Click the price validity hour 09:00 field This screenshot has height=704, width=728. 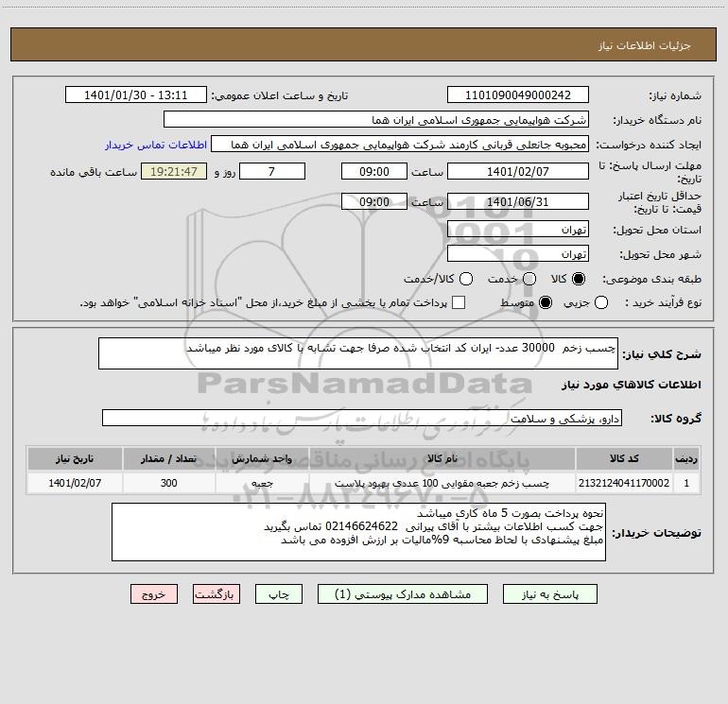tap(374, 201)
